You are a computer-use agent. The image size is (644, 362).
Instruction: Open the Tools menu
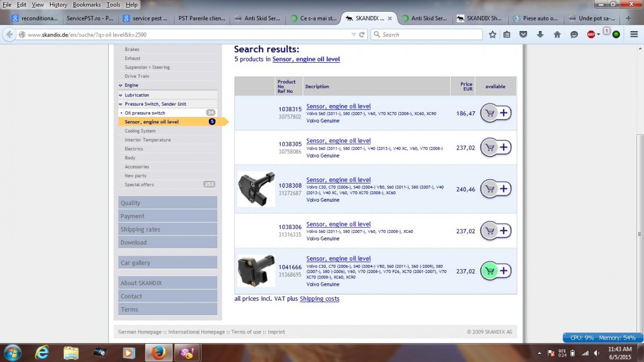pyautogui.click(x=113, y=4)
